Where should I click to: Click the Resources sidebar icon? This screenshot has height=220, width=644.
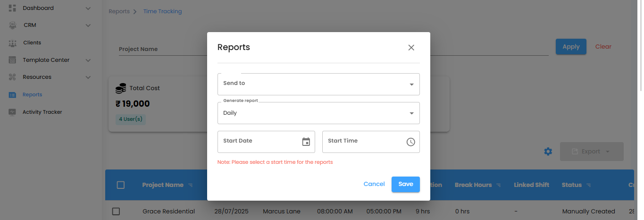pyautogui.click(x=13, y=77)
